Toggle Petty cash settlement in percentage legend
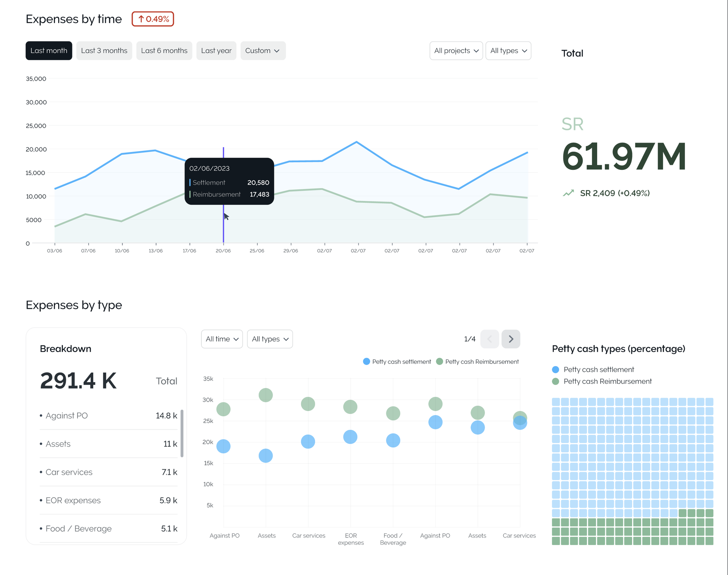Viewport: 728px width, 575px height. [555, 370]
